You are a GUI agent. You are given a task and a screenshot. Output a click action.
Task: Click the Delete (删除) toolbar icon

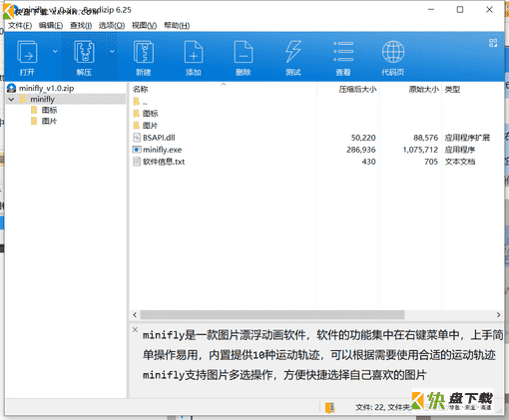click(x=244, y=52)
